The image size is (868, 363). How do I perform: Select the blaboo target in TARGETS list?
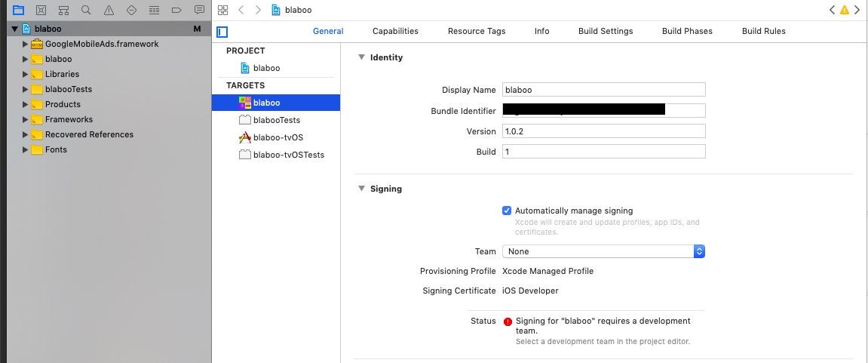point(276,103)
